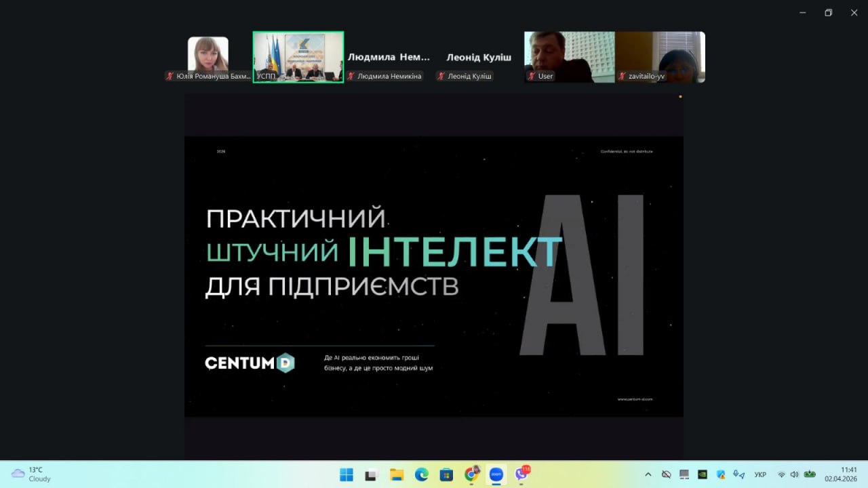Click the Windows Start button
The image size is (868, 488).
(347, 474)
